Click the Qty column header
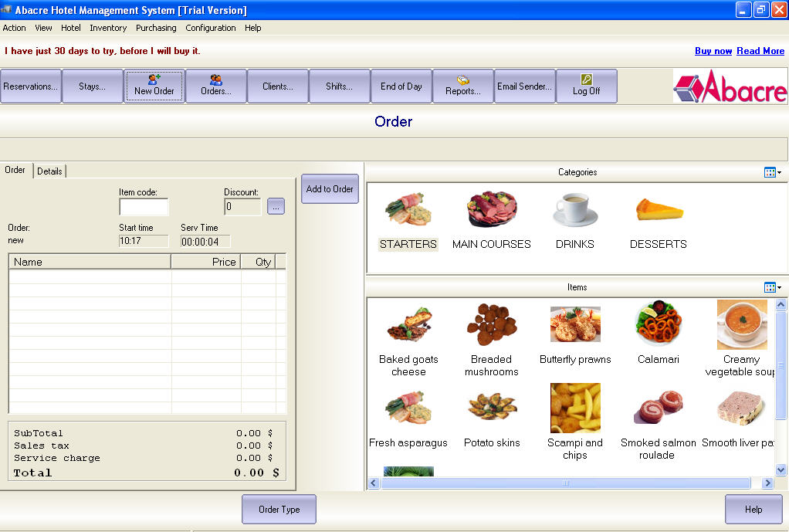Viewport: 789px width, 532px height. pos(258,262)
